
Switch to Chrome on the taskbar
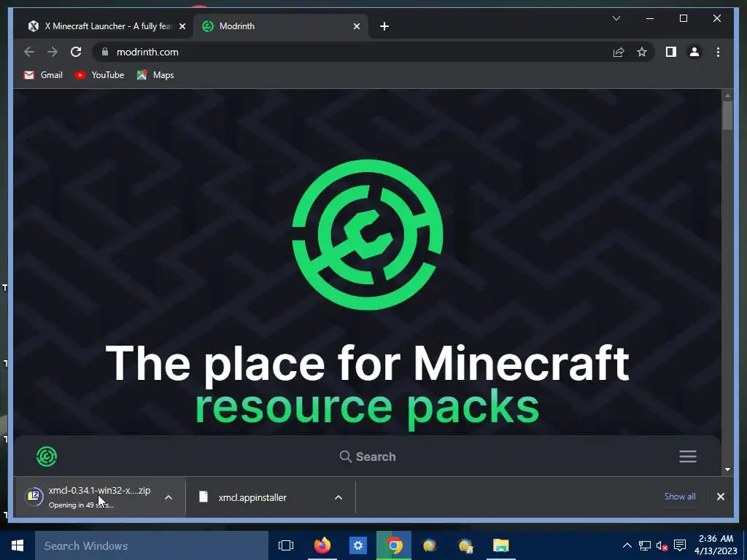[393, 545]
